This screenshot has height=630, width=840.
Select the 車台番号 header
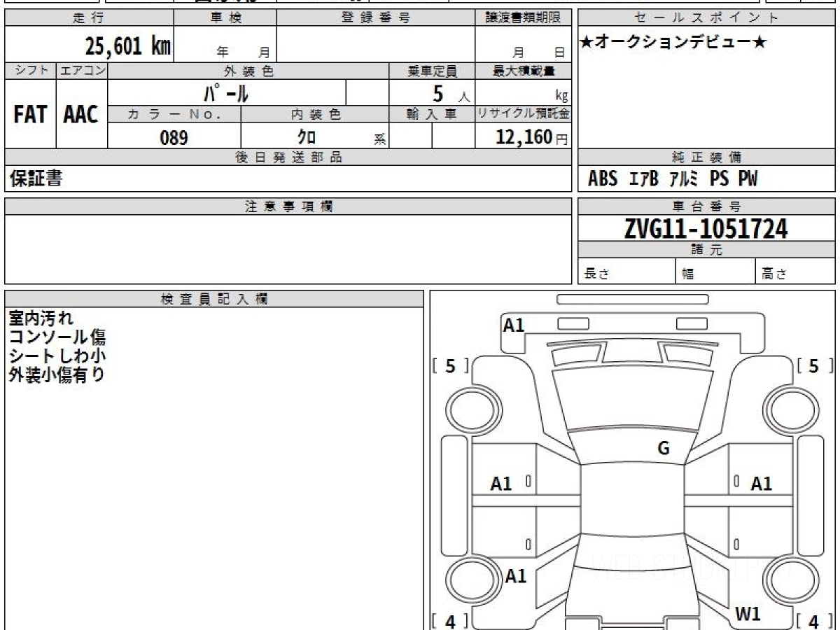706,206
